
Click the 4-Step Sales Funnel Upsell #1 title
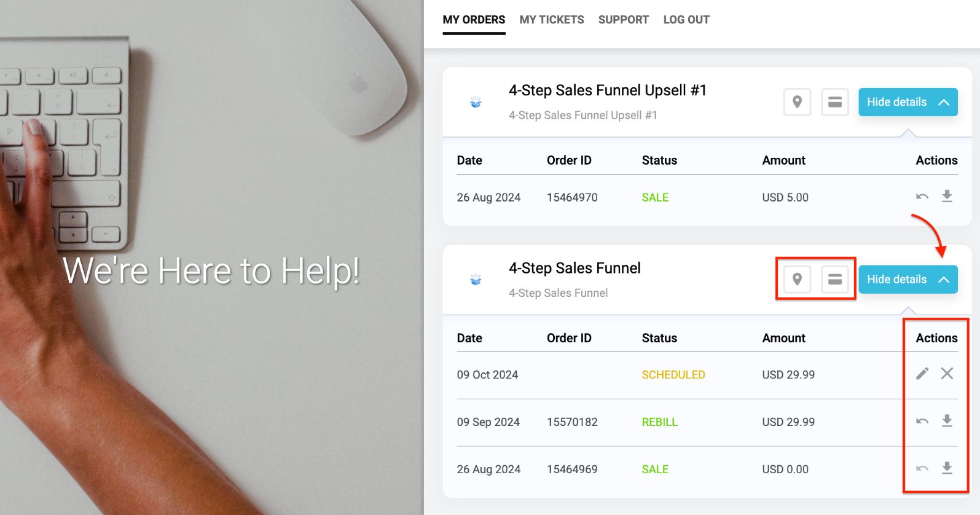coord(608,90)
